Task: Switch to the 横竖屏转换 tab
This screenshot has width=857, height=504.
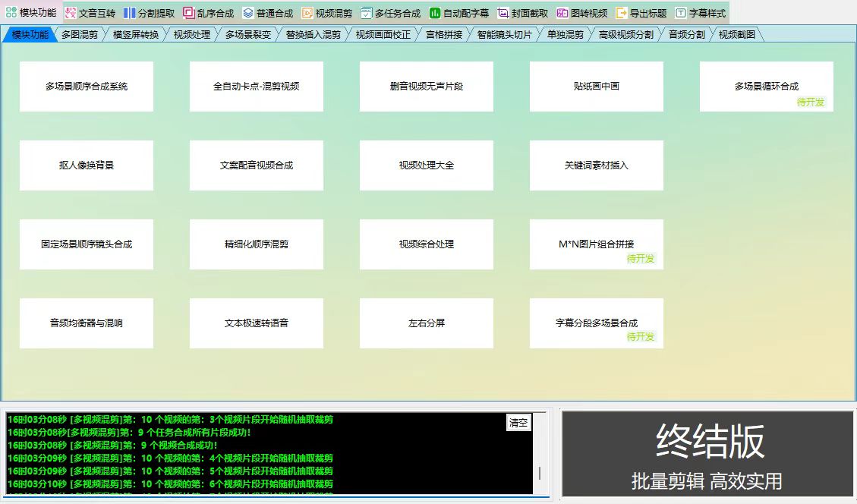Action: coord(135,35)
